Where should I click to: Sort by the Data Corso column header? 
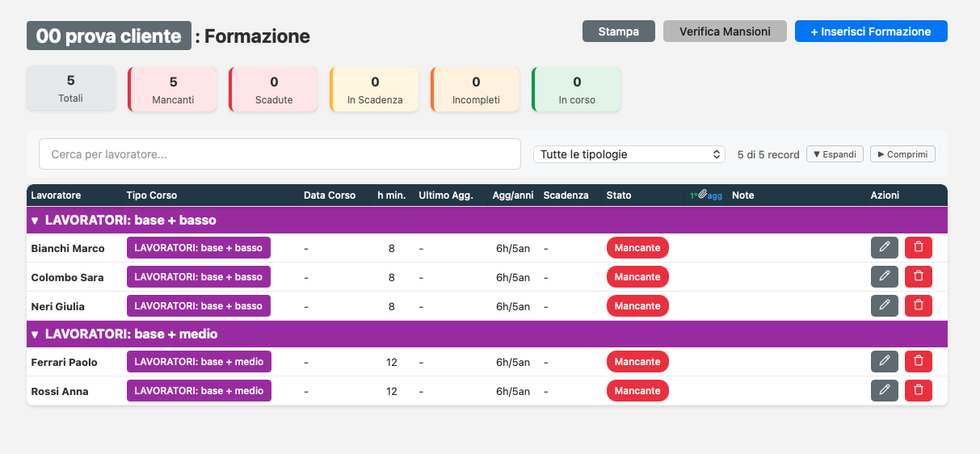point(330,195)
